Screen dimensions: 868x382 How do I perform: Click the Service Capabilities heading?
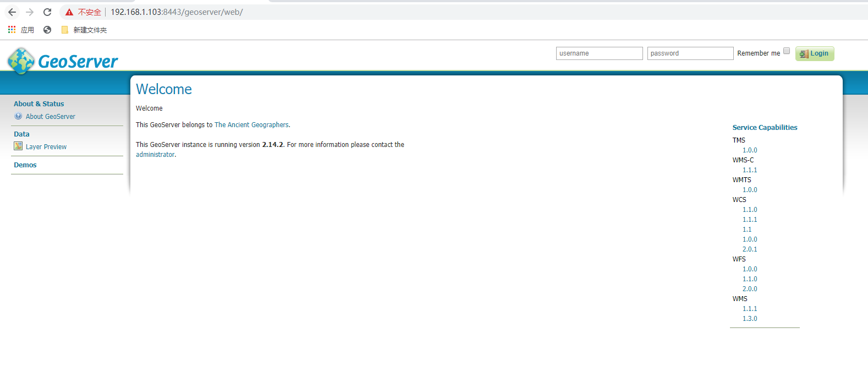pos(765,128)
